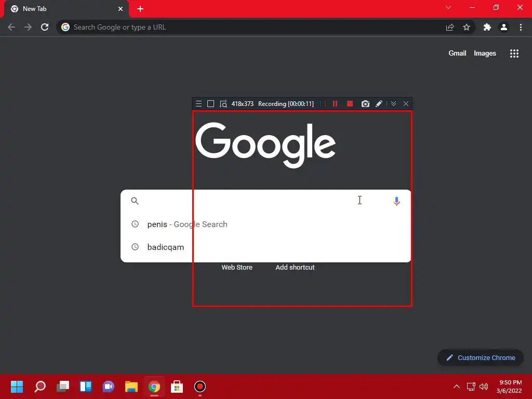This screenshot has height=399, width=532.
Task: Open the screen recorder taskbar icon
Action: [200, 387]
